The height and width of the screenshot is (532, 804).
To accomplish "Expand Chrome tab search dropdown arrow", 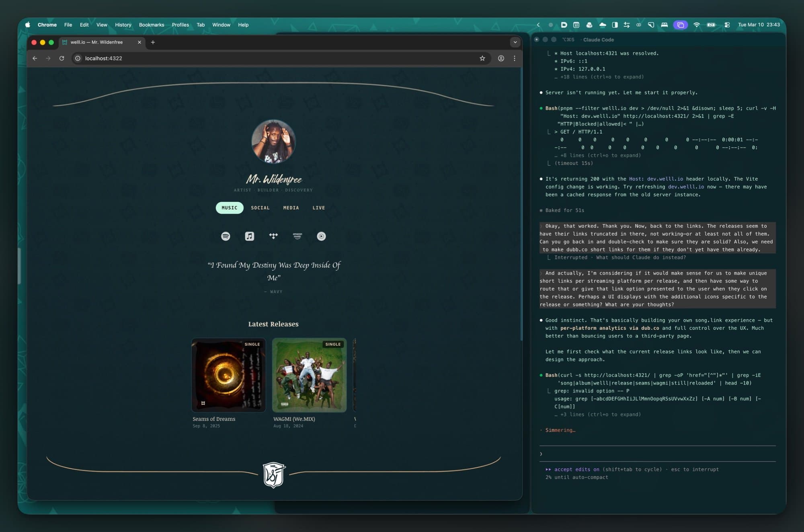I will point(515,42).
